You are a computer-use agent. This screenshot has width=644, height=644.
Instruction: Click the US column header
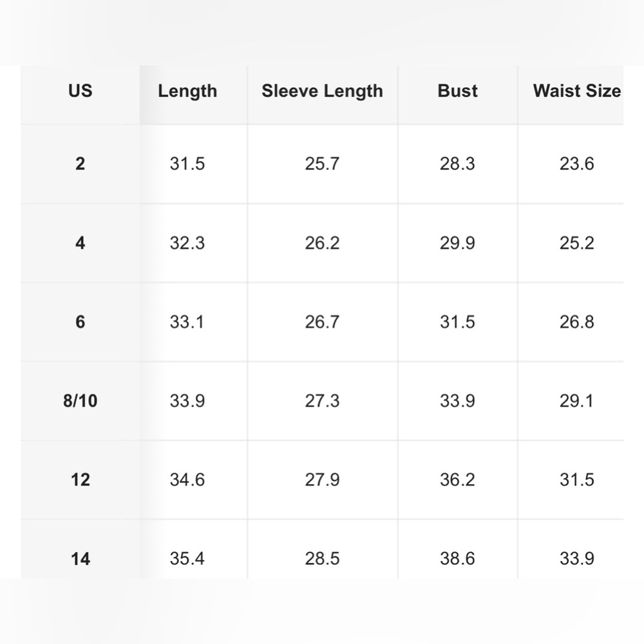point(80,91)
